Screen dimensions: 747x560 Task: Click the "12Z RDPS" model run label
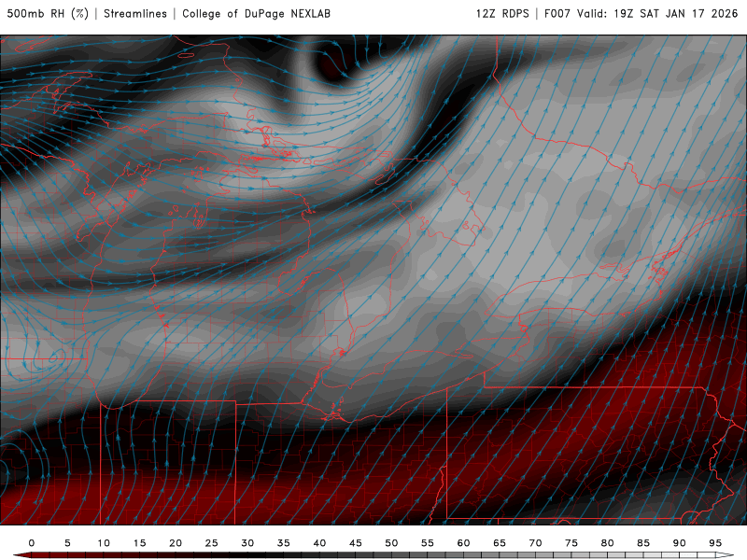click(502, 14)
